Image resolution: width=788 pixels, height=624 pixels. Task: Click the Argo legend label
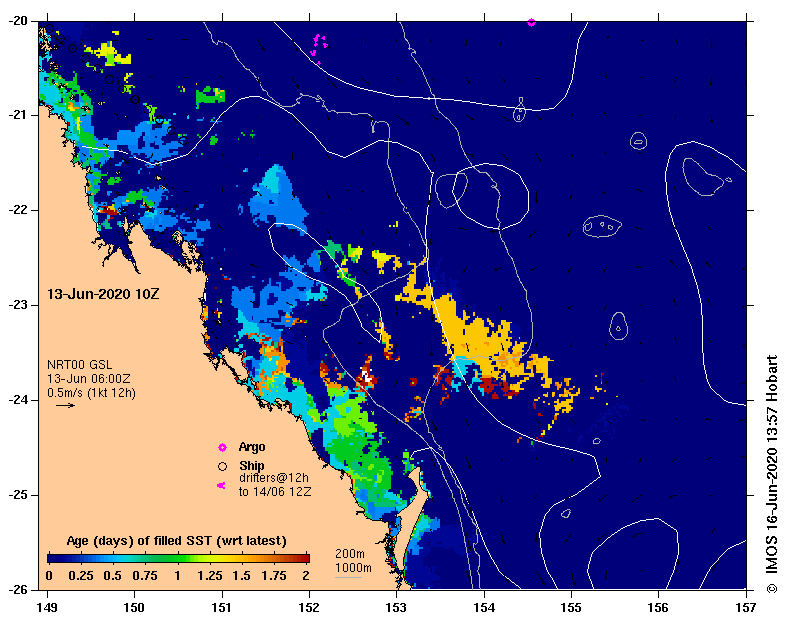(x=252, y=447)
